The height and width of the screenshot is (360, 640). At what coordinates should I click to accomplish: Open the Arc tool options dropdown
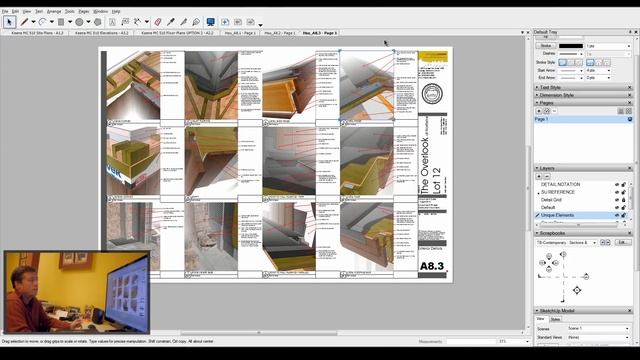pyautogui.click(x=51, y=22)
